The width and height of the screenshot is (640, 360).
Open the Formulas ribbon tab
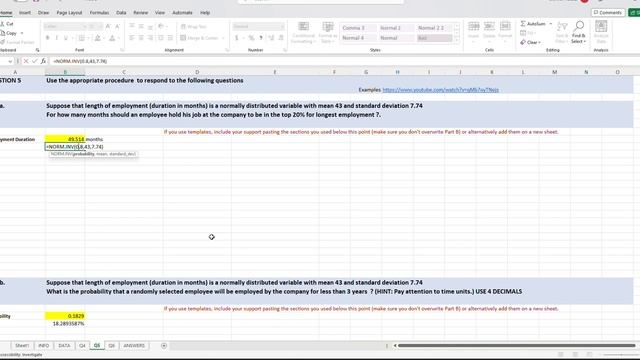(99, 13)
